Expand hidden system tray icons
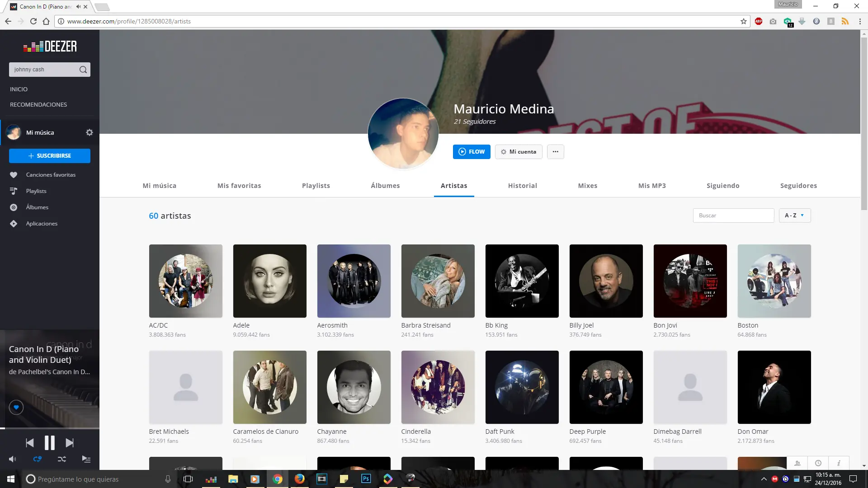The width and height of the screenshot is (868, 488). click(764, 479)
